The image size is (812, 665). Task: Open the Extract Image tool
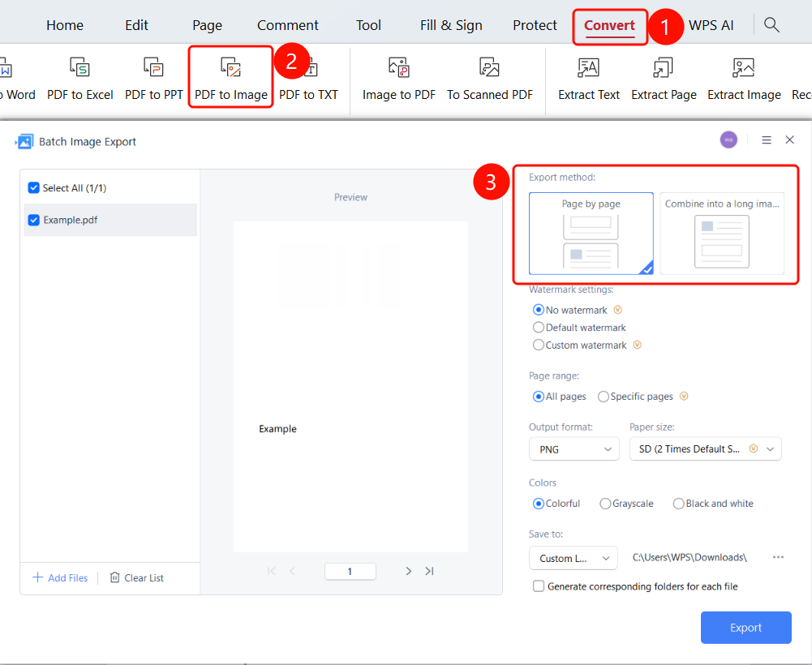pos(744,79)
